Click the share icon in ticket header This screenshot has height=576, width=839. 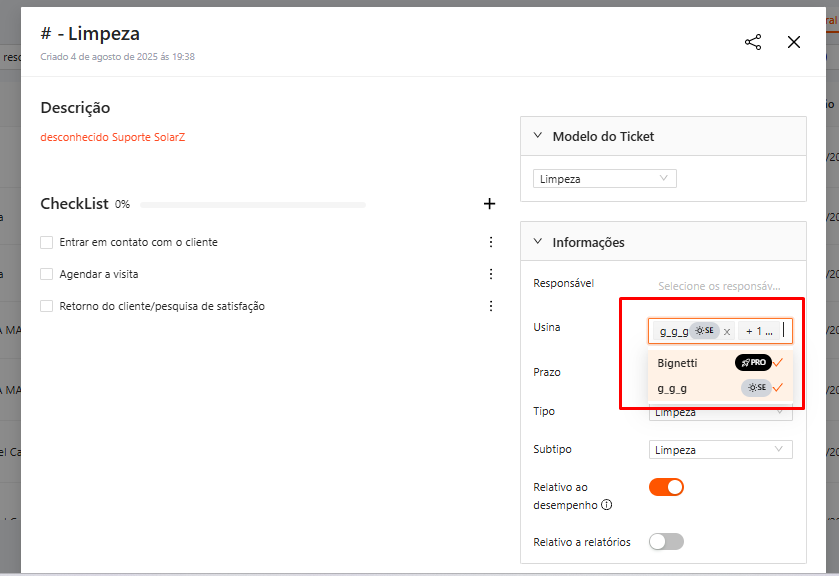(x=753, y=42)
